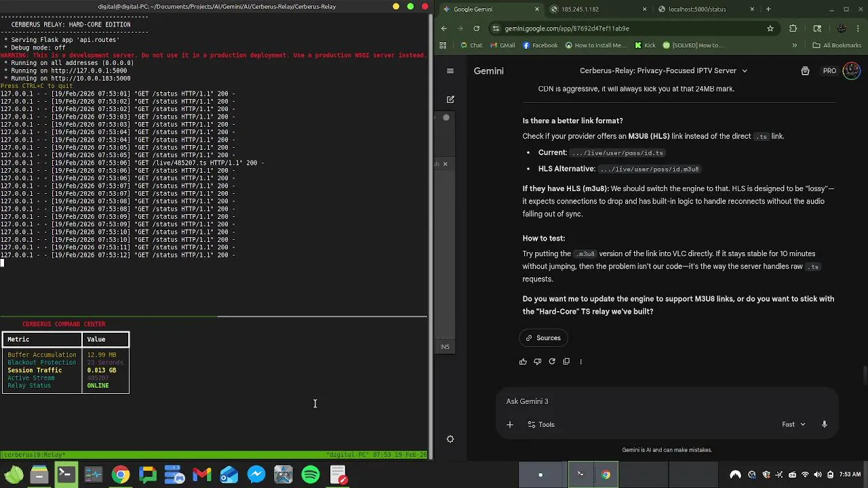The image size is (868, 488).
Task: Open a new Chrome tab
Action: pyautogui.click(x=768, y=9)
